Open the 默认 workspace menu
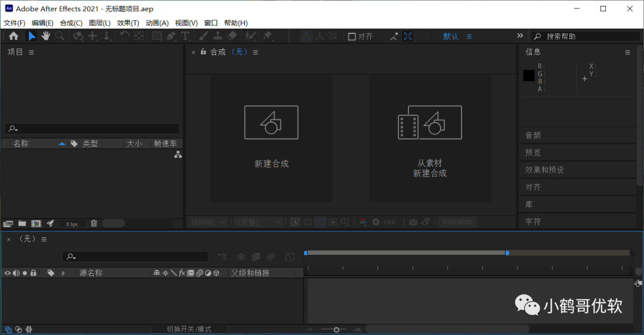The width and height of the screenshot is (644, 335). point(469,36)
